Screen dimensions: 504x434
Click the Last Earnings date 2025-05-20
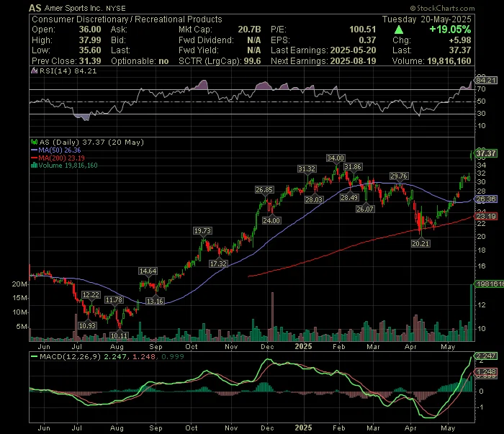pyautogui.click(x=353, y=50)
